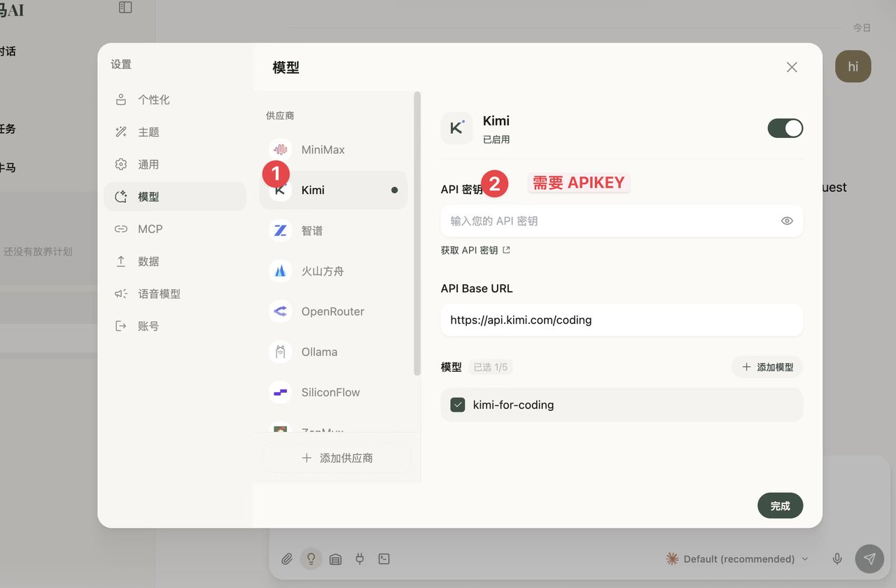The height and width of the screenshot is (588, 896).
Task: Select the MiniMax provider
Action: point(333,150)
